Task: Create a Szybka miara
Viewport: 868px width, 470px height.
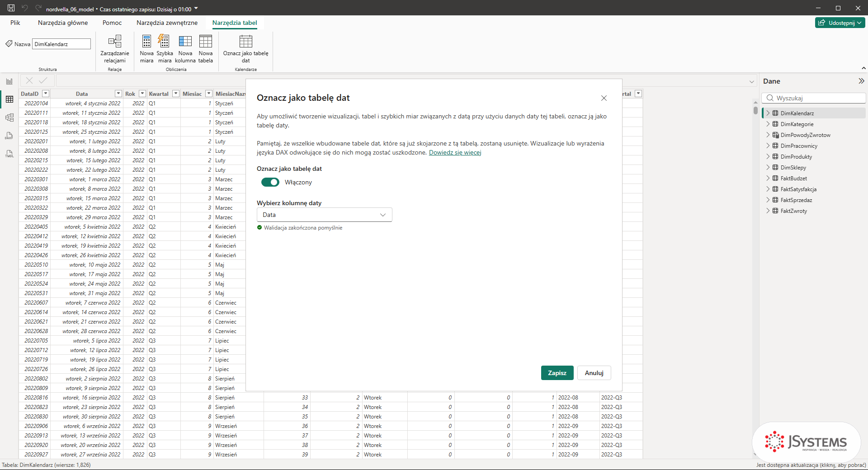Action: (165, 49)
